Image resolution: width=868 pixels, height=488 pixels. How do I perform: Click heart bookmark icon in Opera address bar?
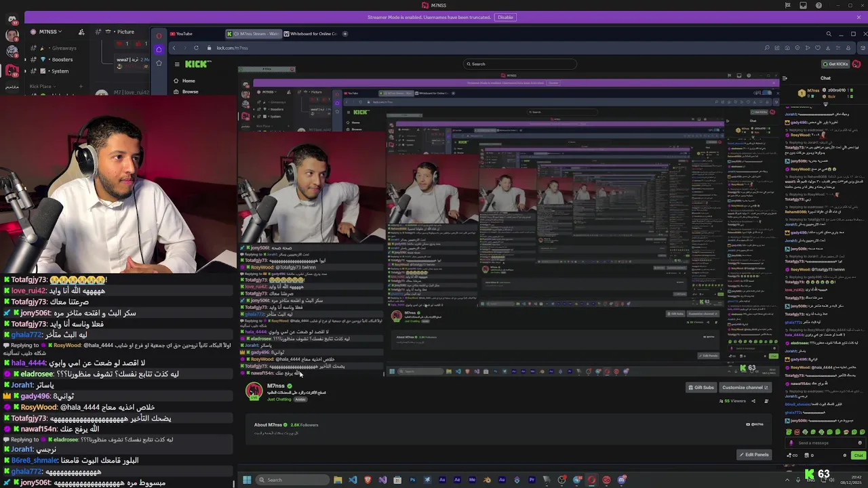pos(818,47)
